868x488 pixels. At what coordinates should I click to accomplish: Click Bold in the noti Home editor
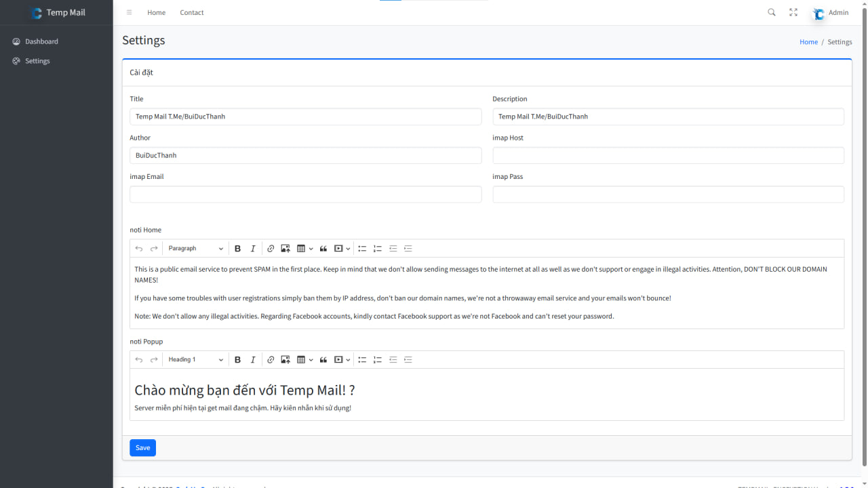(x=237, y=249)
